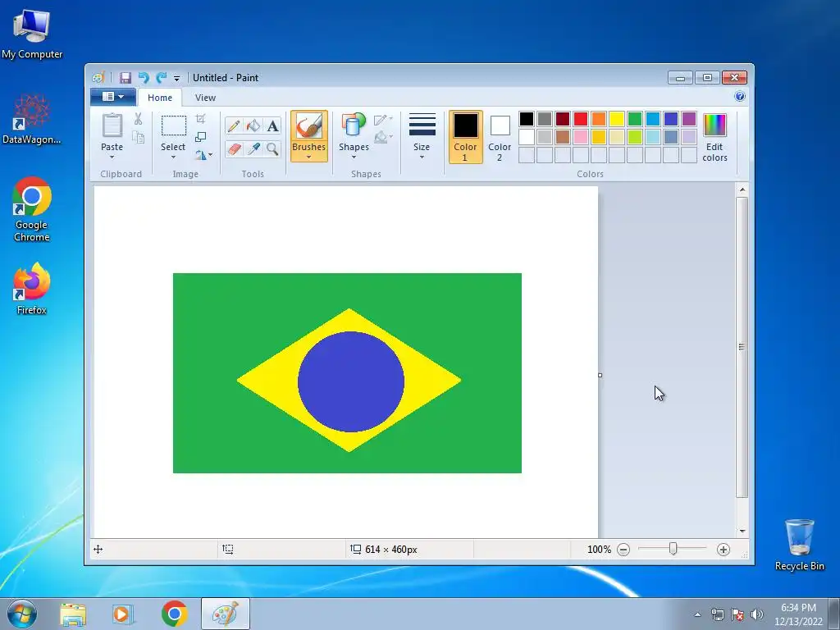
Task: Click the zoom slider handle
Action: pyautogui.click(x=673, y=549)
